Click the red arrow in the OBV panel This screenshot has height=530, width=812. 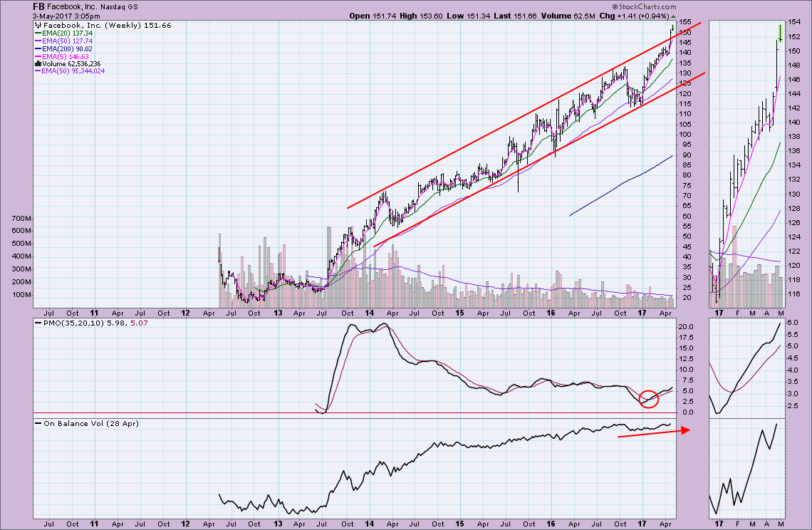[x=652, y=433]
